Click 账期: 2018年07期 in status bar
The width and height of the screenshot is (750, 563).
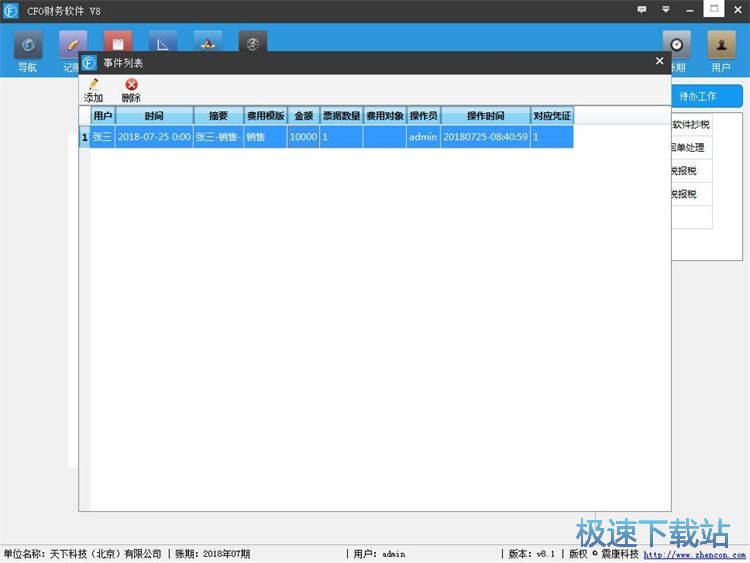pos(213,554)
